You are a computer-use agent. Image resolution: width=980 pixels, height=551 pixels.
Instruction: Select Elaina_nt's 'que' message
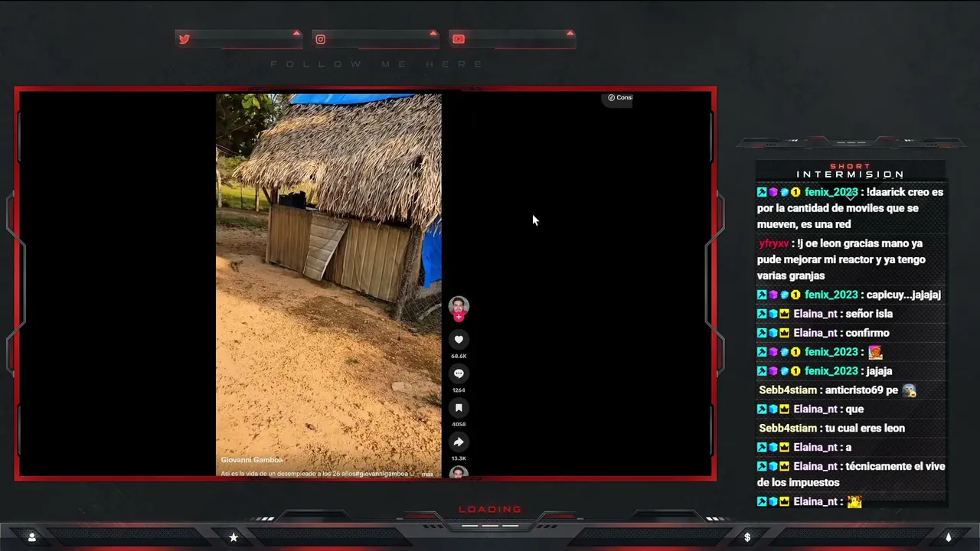(x=810, y=409)
